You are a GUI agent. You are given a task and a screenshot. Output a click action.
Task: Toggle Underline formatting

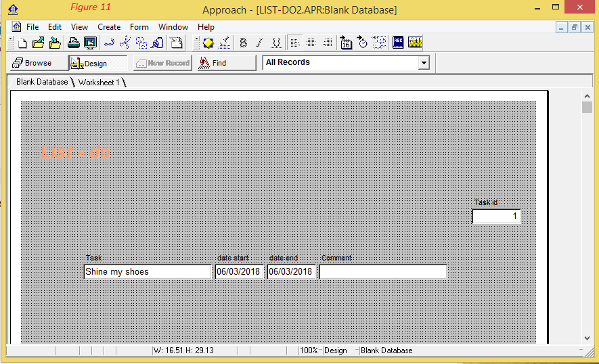(276, 43)
